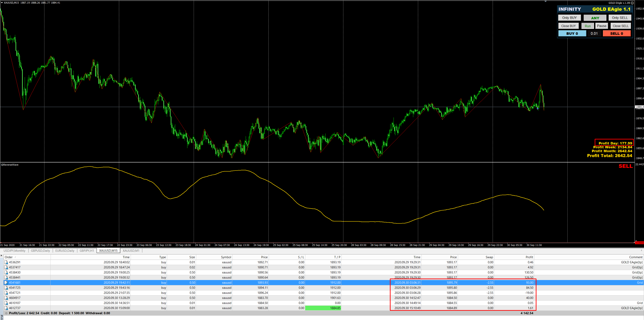Switch to the GBPJPY,H1 chart tab
This screenshot has width=644, height=320.
click(86, 251)
